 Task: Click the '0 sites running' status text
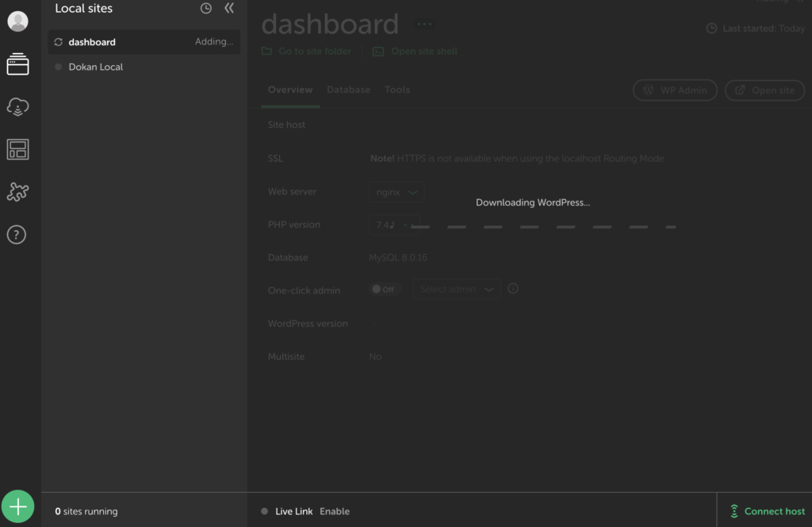(86, 511)
